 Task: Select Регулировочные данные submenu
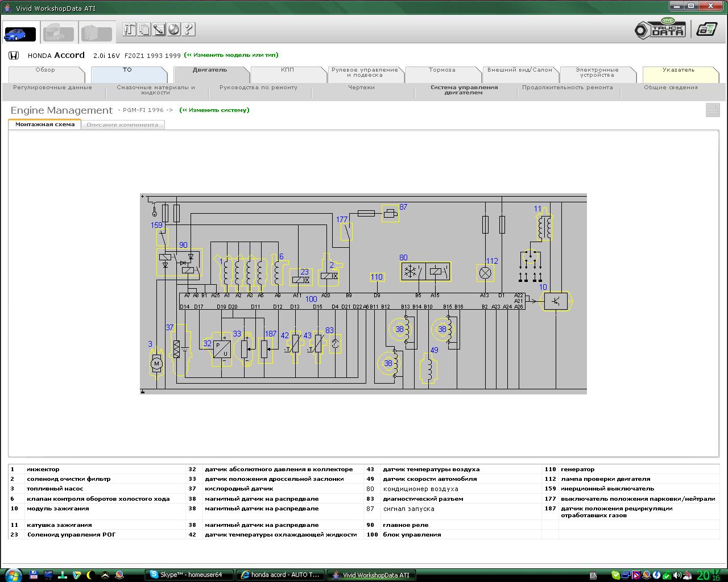52,88
